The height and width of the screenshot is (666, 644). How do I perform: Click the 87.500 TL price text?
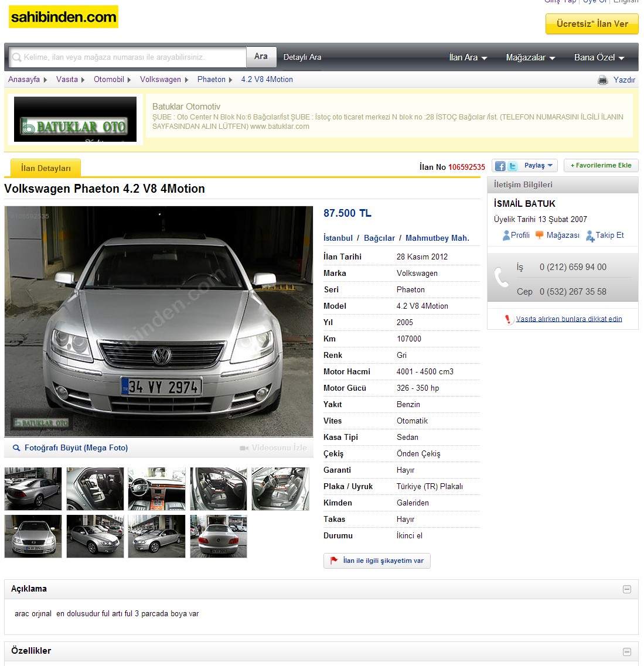(347, 213)
